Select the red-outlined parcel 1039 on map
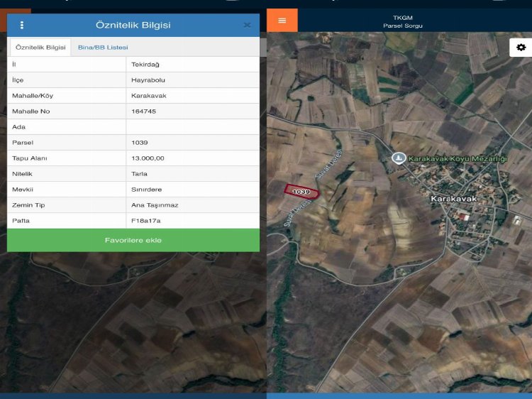 (x=301, y=192)
